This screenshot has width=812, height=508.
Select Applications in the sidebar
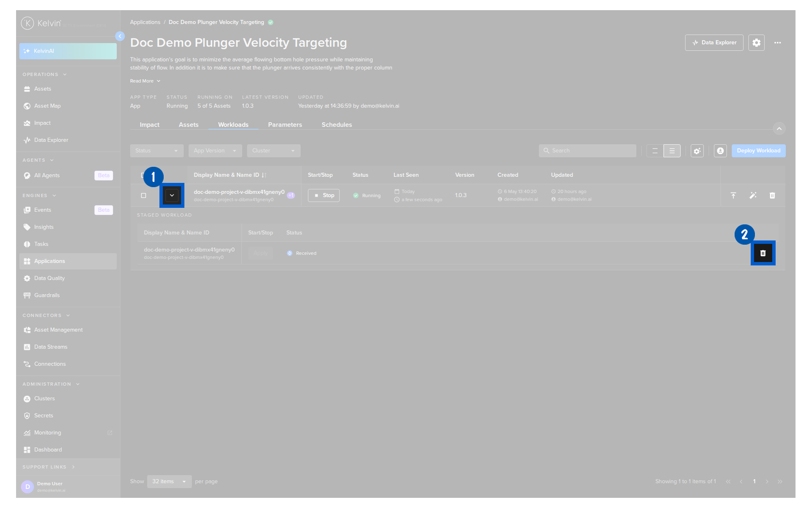(68, 261)
